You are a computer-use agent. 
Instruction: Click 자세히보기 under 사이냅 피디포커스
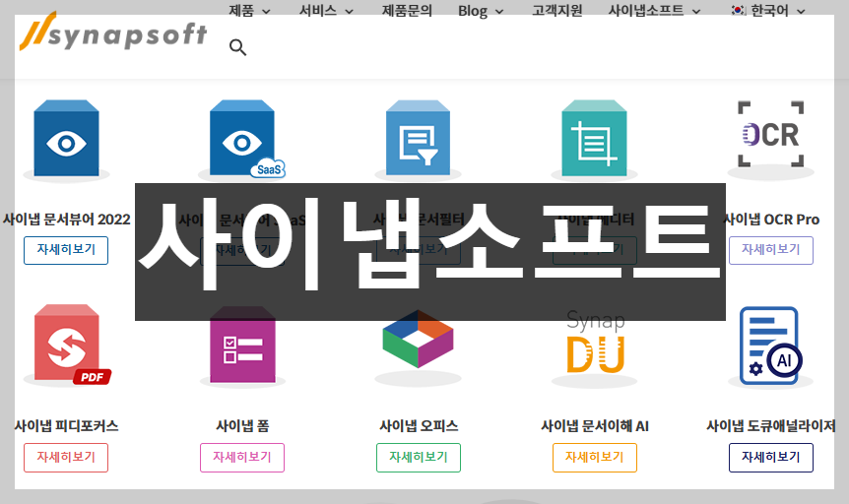[66, 458]
